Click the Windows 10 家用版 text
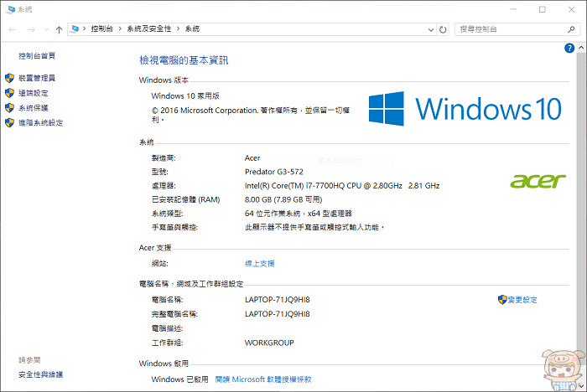The image size is (587, 392). (x=185, y=95)
